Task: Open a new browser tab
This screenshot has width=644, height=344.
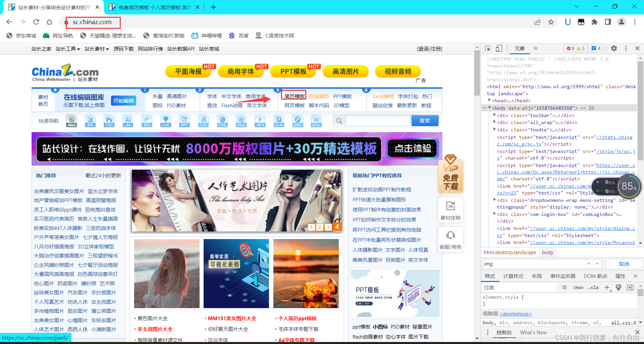Action: point(213,7)
